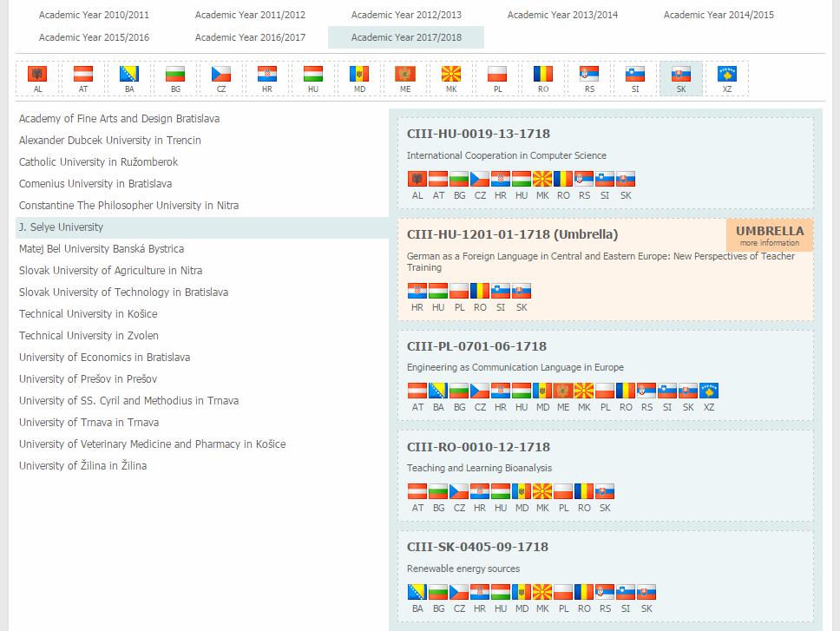Click MD flag in CIII-RO-0010 network card

coord(522,491)
